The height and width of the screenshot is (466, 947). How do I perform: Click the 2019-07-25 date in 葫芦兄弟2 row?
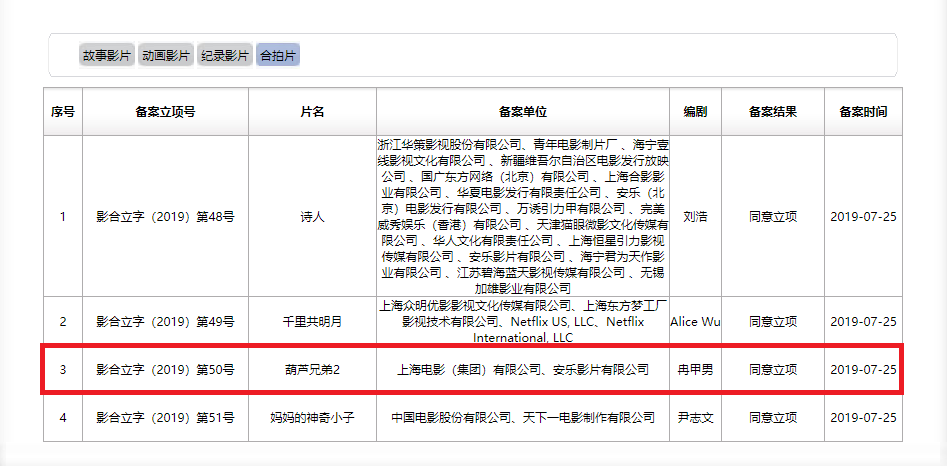click(x=864, y=369)
